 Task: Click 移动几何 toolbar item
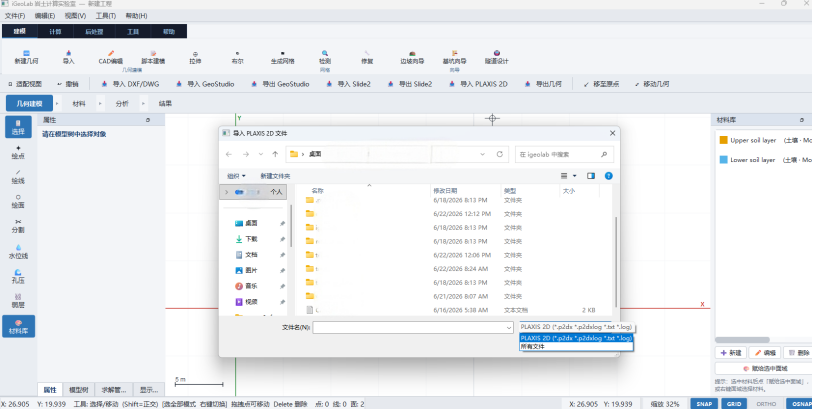coord(651,84)
